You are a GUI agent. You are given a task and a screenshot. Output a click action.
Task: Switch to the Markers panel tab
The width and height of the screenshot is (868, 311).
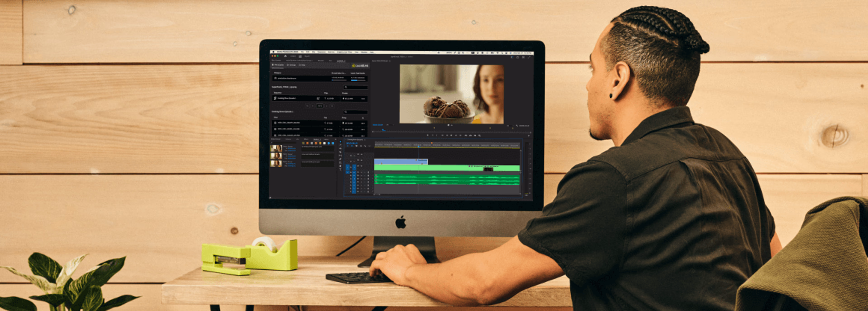point(316,139)
